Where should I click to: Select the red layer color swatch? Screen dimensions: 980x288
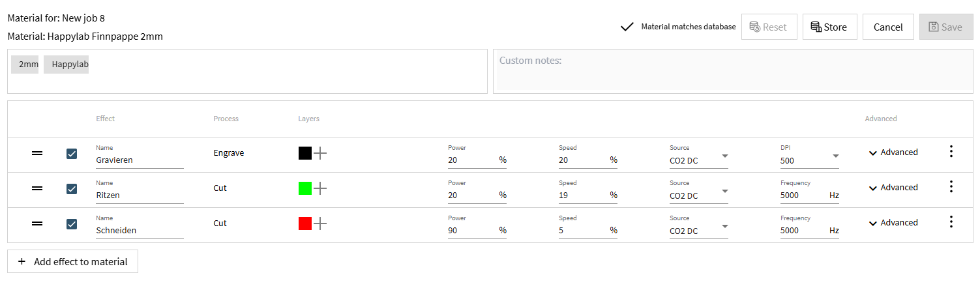tap(304, 223)
